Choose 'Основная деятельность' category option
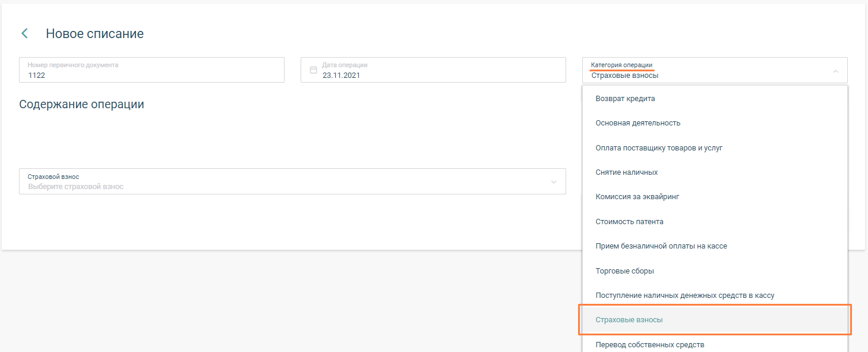This screenshot has width=868, height=352. (x=715, y=123)
